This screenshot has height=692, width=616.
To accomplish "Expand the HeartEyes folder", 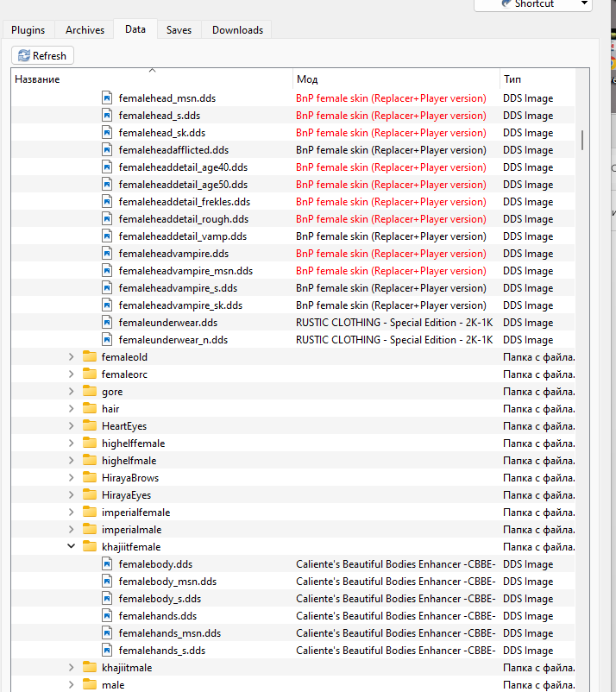I will tap(72, 425).
